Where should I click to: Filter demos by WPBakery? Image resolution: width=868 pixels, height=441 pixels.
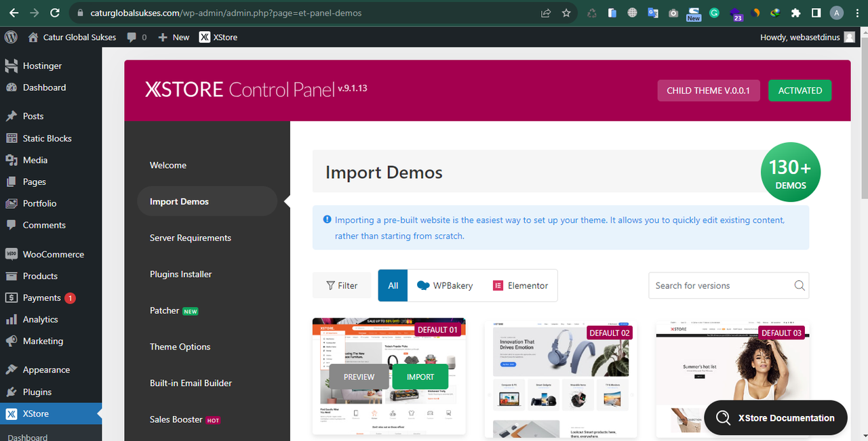tap(445, 285)
